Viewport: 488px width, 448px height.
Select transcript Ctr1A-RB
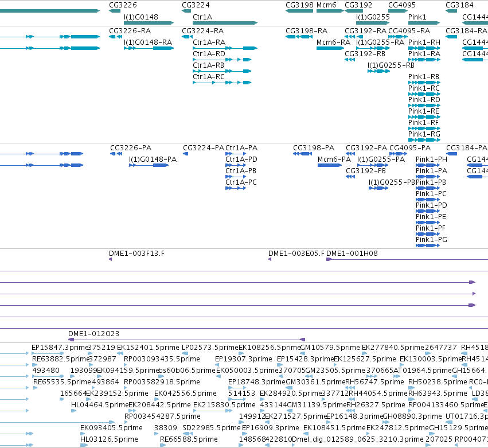pyautogui.click(x=209, y=65)
